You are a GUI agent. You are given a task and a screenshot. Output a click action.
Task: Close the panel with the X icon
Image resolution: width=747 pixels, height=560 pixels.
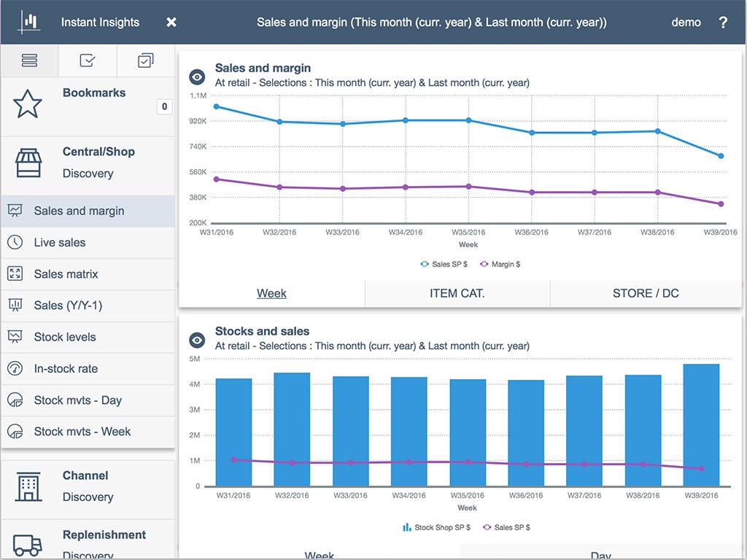(x=171, y=22)
